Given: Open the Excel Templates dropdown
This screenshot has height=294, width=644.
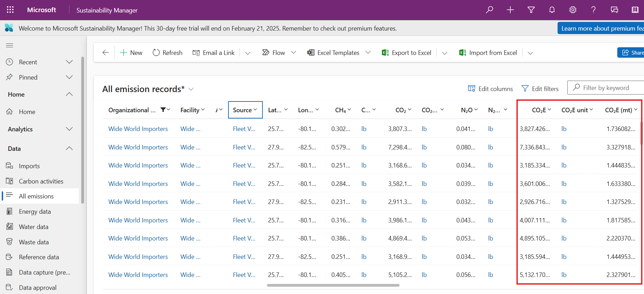Looking at the screenshot, I should point(368,52).
